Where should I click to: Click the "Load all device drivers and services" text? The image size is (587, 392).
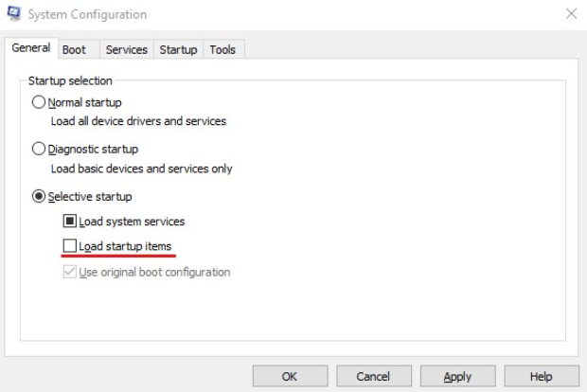tap(138, 121)
